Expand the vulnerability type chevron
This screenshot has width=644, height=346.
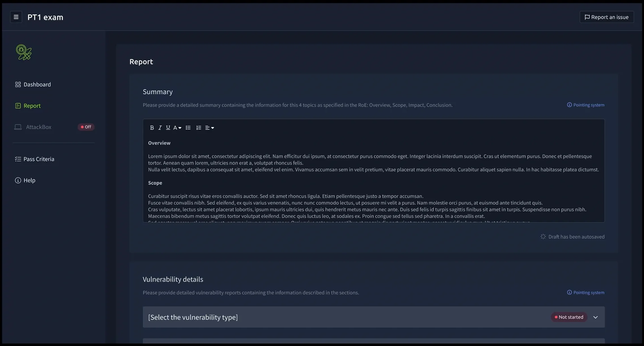coord(595,317)
